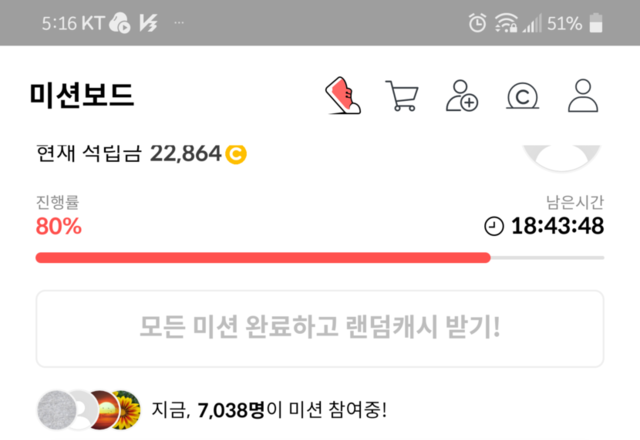Viewport: 640px width, 440px height.
Task: Tap the 18:43:48 remaining time counter
Action: coord(557,226)
